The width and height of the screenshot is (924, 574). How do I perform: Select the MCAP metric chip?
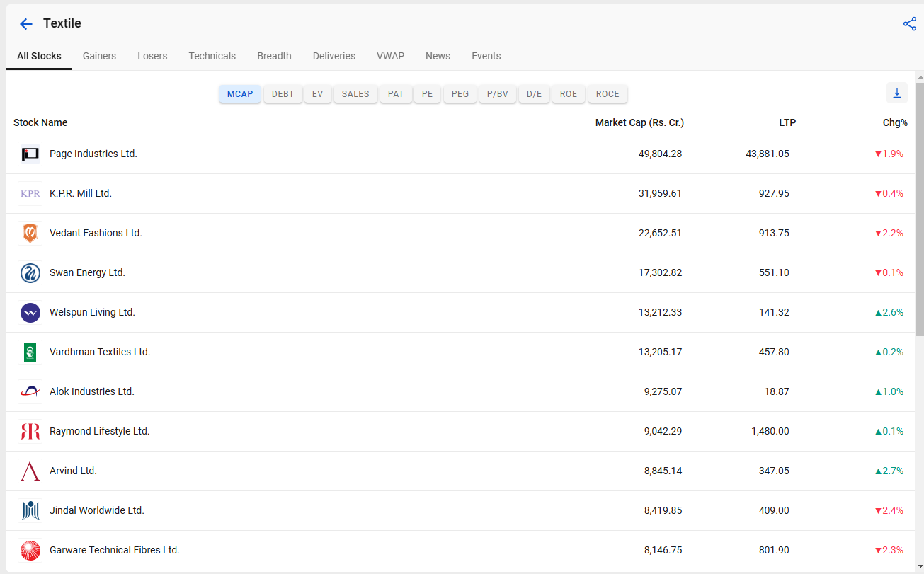(240, 94)
